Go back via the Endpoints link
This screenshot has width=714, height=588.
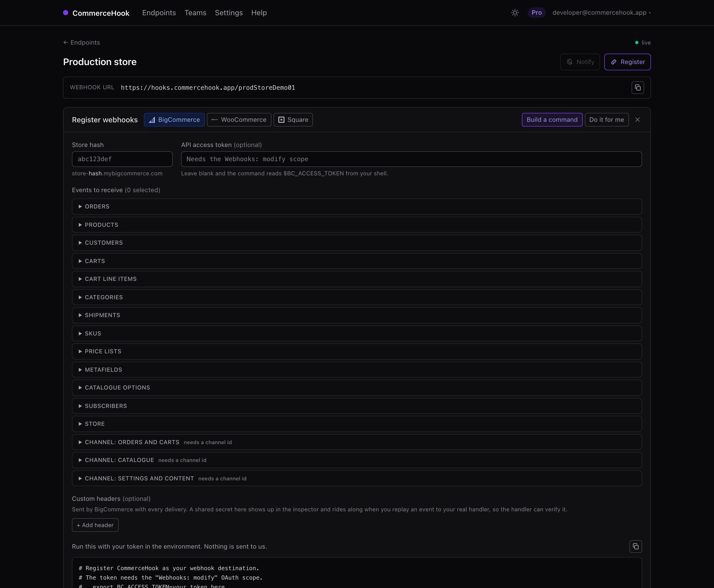point(82,43)
